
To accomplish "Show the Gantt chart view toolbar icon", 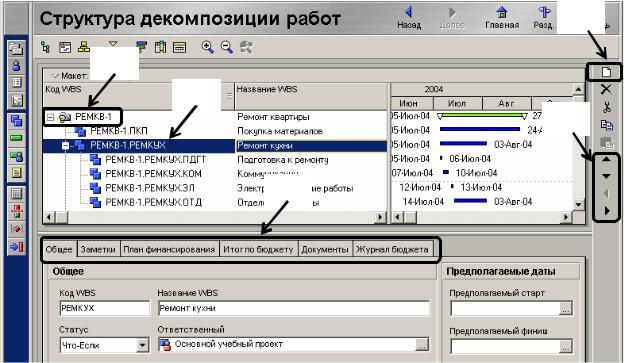I will (x=65, y=48).
